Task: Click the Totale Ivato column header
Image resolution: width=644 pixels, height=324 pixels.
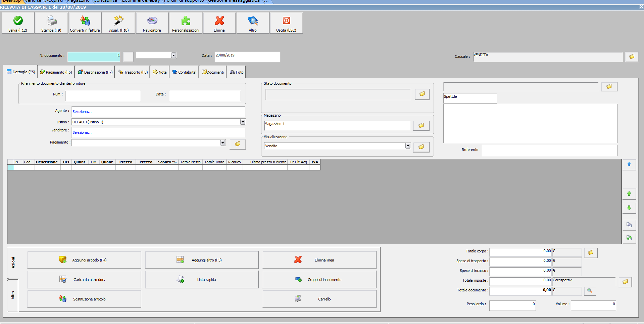Action: coord(214,162)
